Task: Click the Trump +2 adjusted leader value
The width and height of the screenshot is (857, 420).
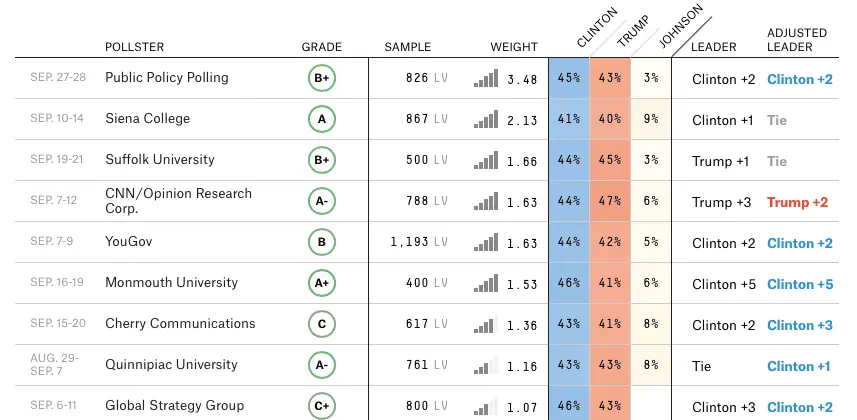Action: tap(797, 202)
